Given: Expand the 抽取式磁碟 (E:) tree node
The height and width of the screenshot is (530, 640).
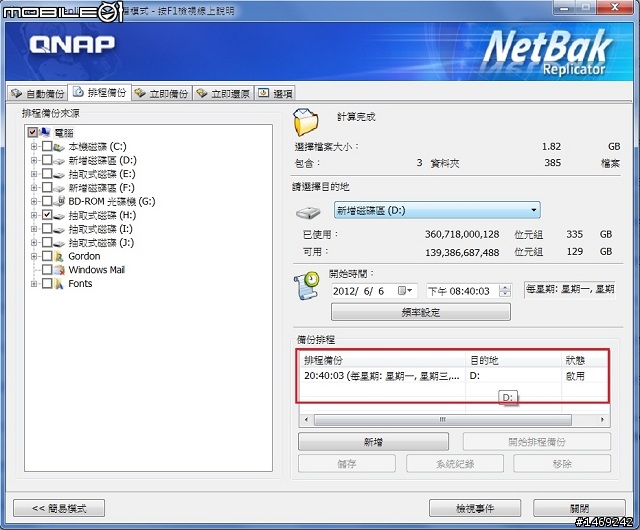Looking at the screenshot, I should coord(34,174).
